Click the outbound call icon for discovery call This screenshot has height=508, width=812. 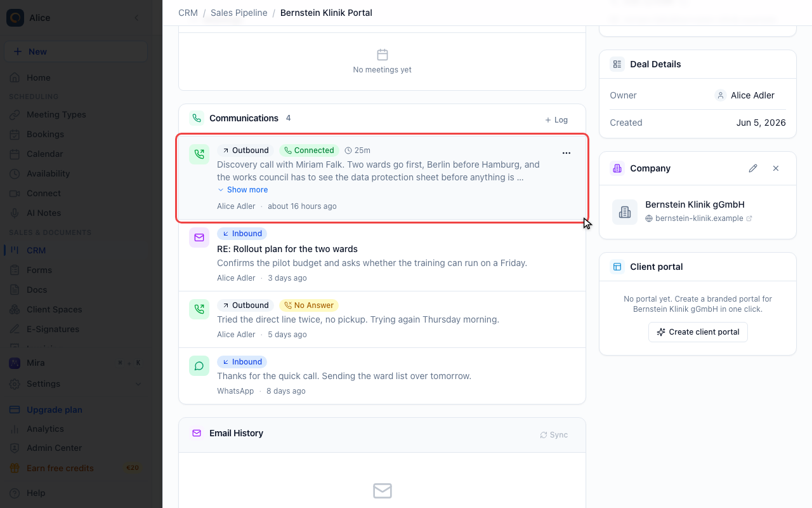tap(199, 154)
